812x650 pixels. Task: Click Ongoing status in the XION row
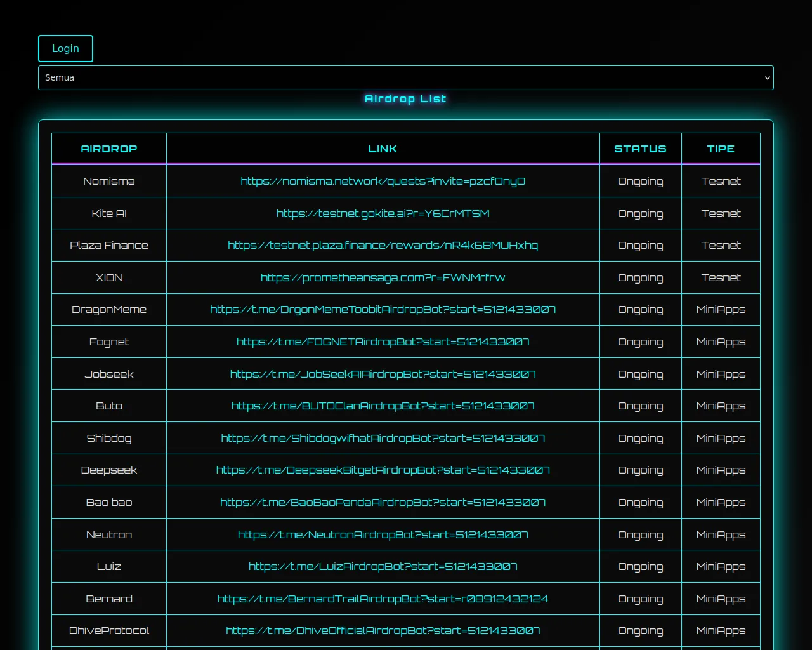pos(641,277)
